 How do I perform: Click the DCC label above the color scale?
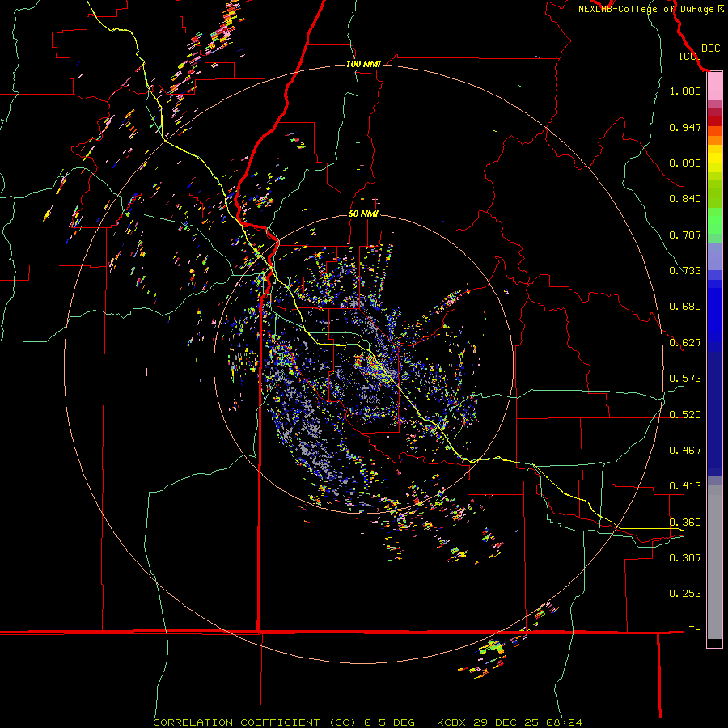coord(710,49)
